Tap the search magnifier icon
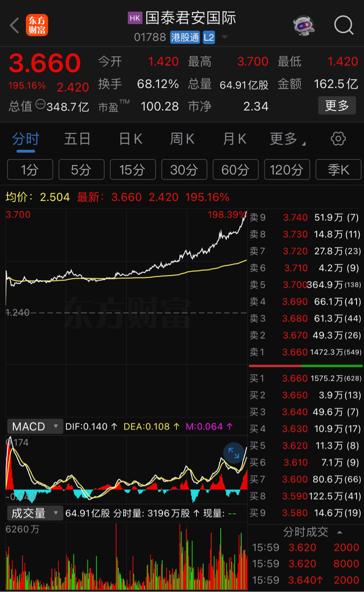 tap(344, 25)
